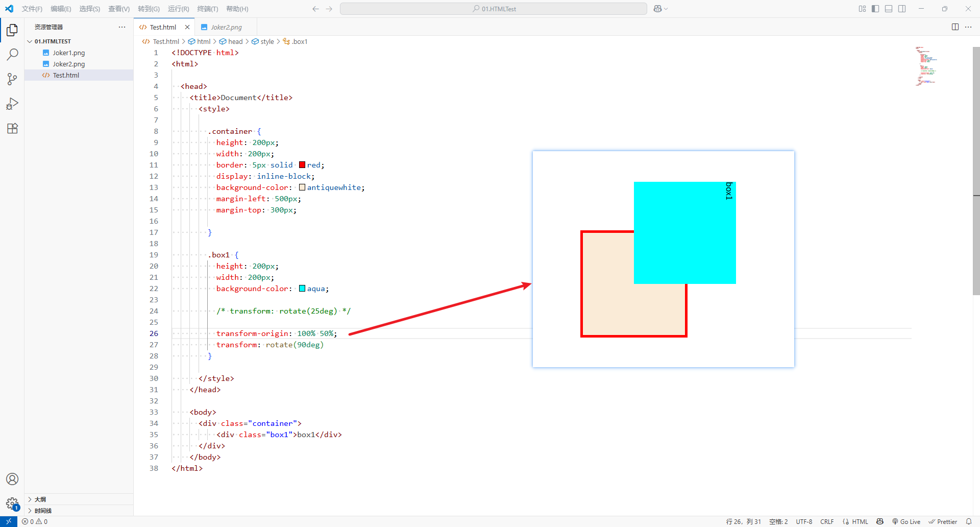Open the 运行(R) menu

pos(178,9)
